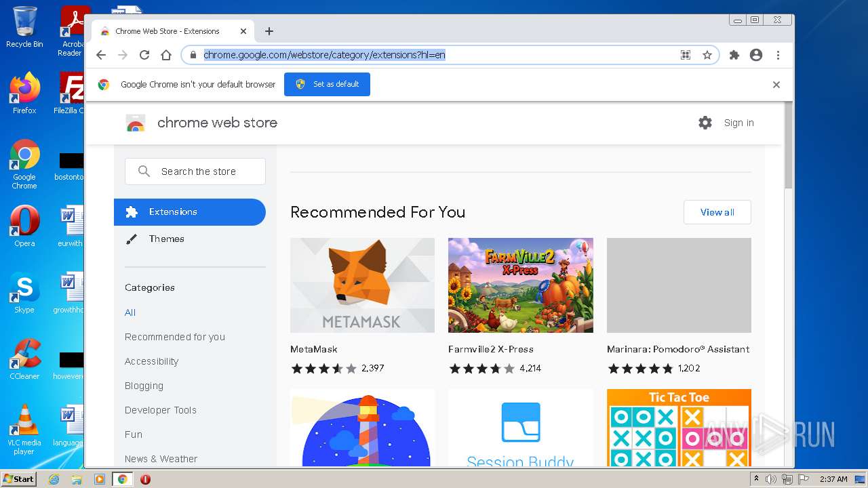Viewport: 868px width, 488px height.
Task: Set Chrome as default browser
Action: click(x=327, y=84)
